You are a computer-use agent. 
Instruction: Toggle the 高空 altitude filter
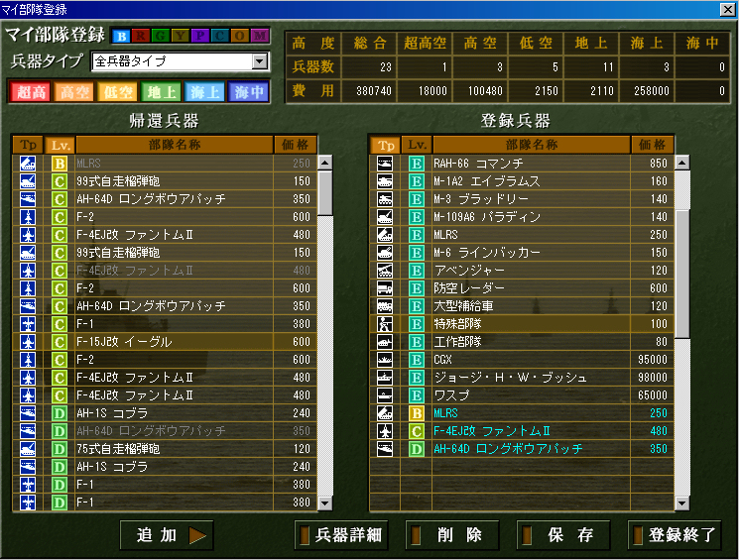pos(74,92)
